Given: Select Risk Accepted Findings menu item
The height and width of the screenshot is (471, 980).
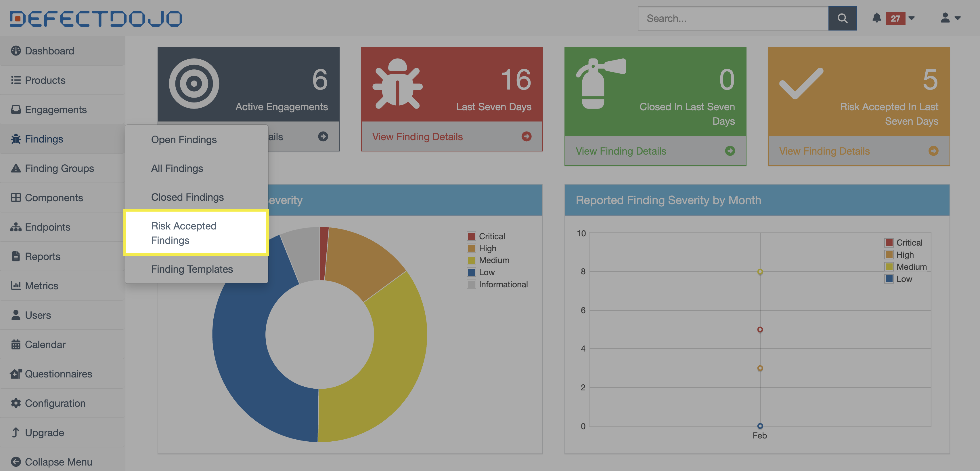Looking at the screenshot, I should pyautogui.click(x=184, y=233).
